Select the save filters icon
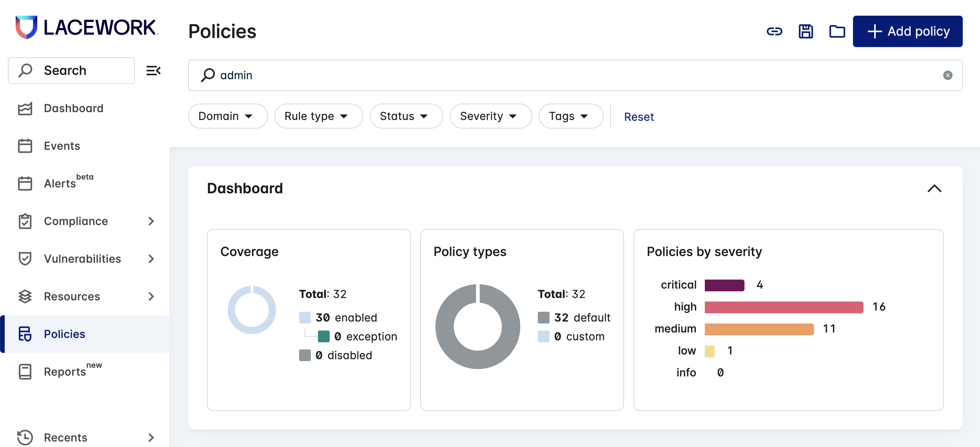This screenshot has width=980, height=447. pos(806,31)
